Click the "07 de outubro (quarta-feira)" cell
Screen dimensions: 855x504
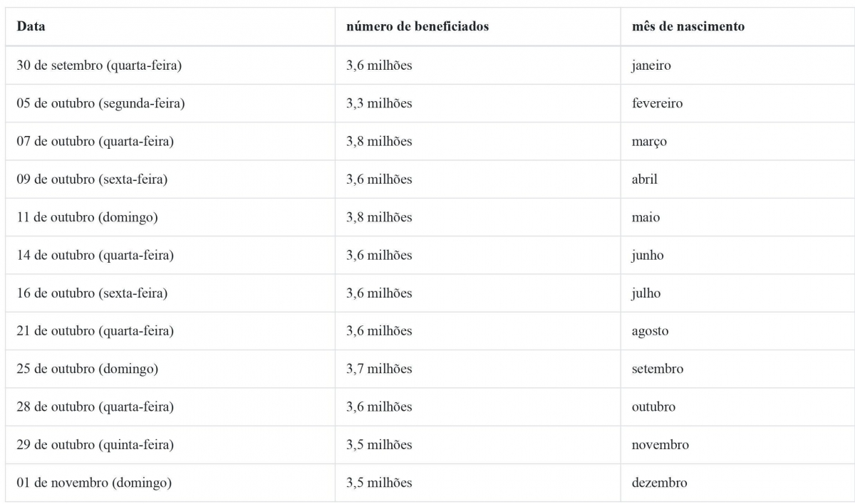coord(95,142)
